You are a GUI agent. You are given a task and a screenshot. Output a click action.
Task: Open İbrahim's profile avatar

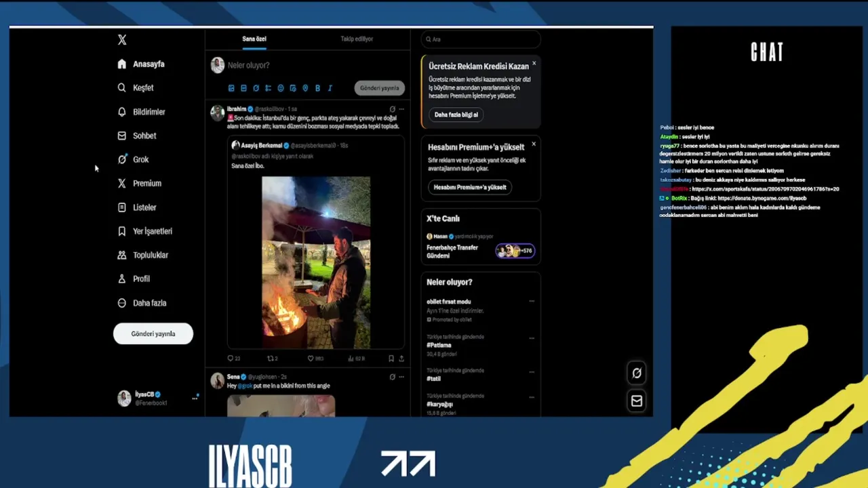tap(217, 113)
